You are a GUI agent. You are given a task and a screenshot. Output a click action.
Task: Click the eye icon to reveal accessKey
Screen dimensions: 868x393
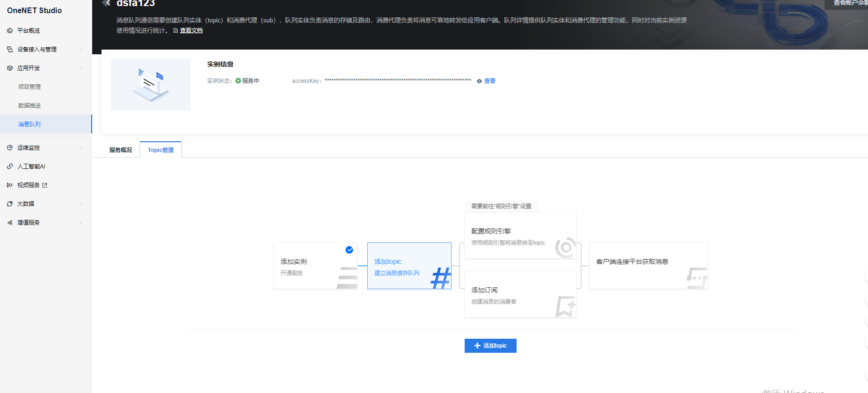(x=479, y=81)
